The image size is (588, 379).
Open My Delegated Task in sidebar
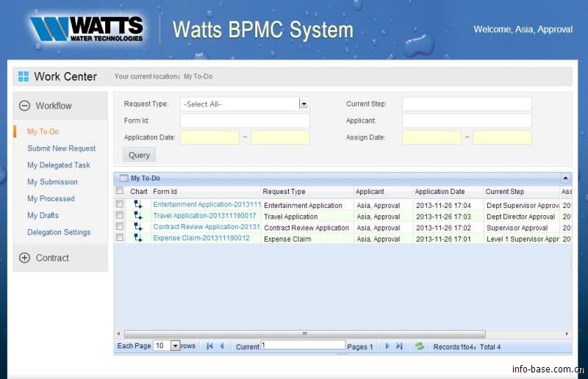coord(59,165)
